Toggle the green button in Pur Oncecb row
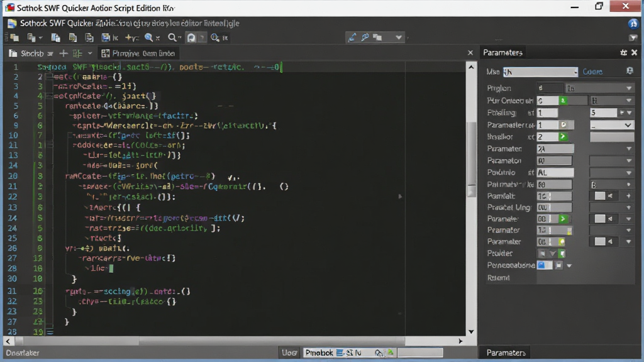The width and height of the screenshot is (644, 362). [x=563, y=101]
